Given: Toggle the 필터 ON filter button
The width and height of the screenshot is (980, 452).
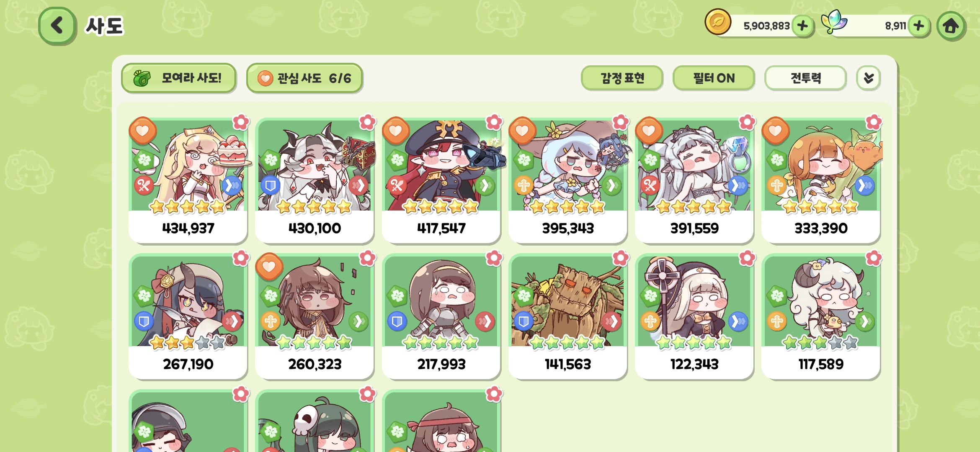Looking at the screenshot, I should 714,78.
